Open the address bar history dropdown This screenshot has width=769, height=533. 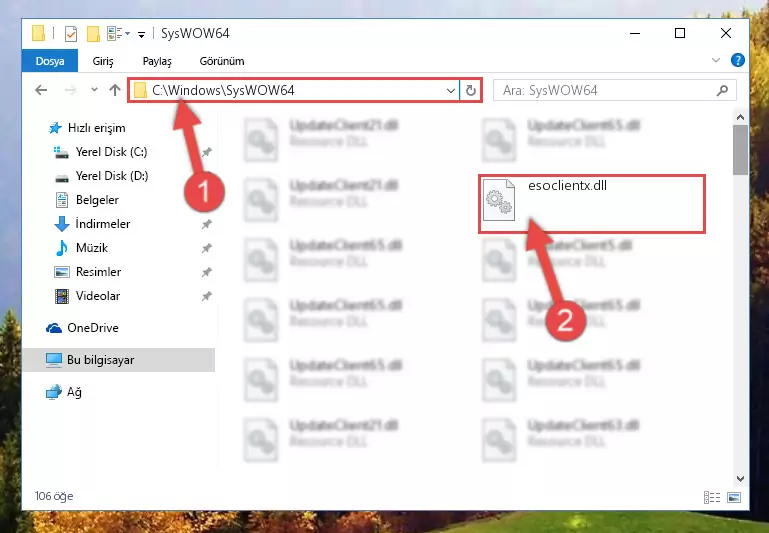(450, 91)
